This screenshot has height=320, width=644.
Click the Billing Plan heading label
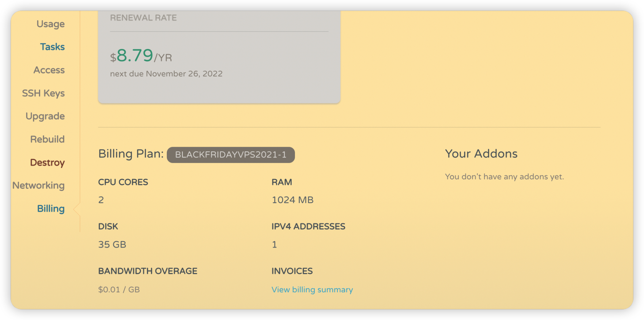click(131, 154)
